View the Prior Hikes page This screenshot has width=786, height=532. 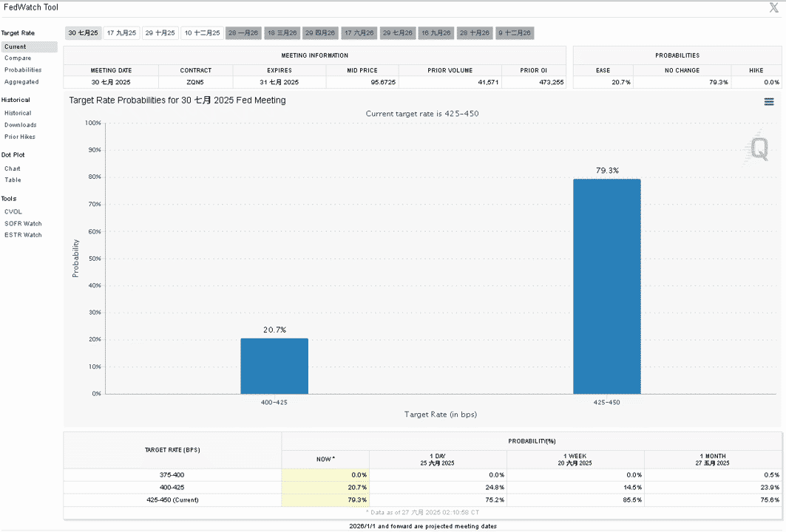click(20, 137)
